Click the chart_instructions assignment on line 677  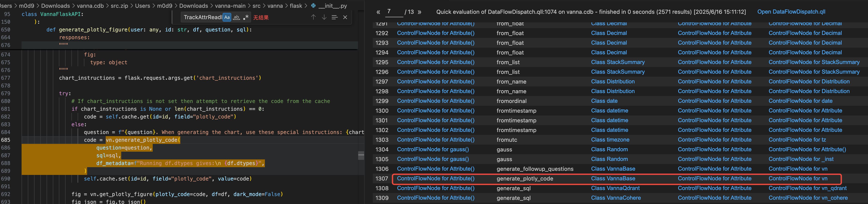tap(160, 78)
